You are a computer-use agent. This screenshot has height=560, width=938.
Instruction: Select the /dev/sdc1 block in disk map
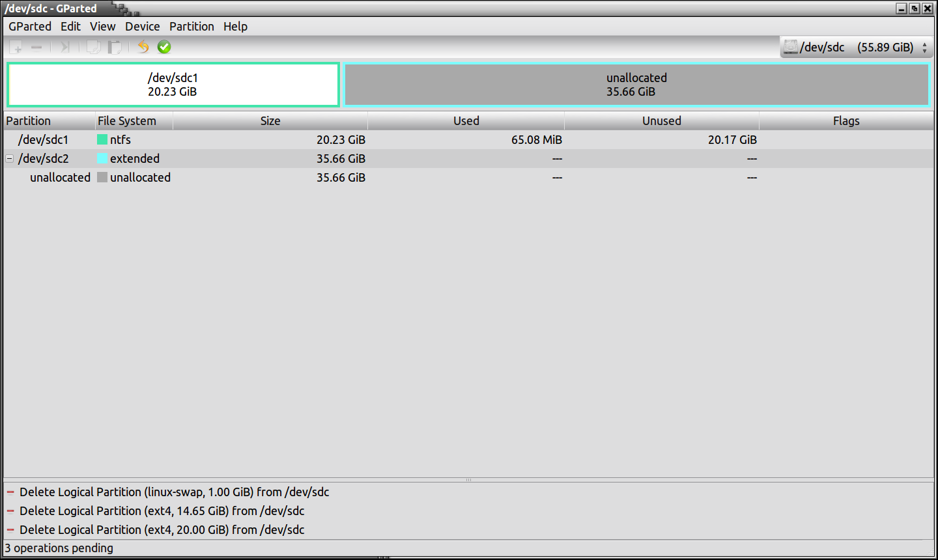173,85
